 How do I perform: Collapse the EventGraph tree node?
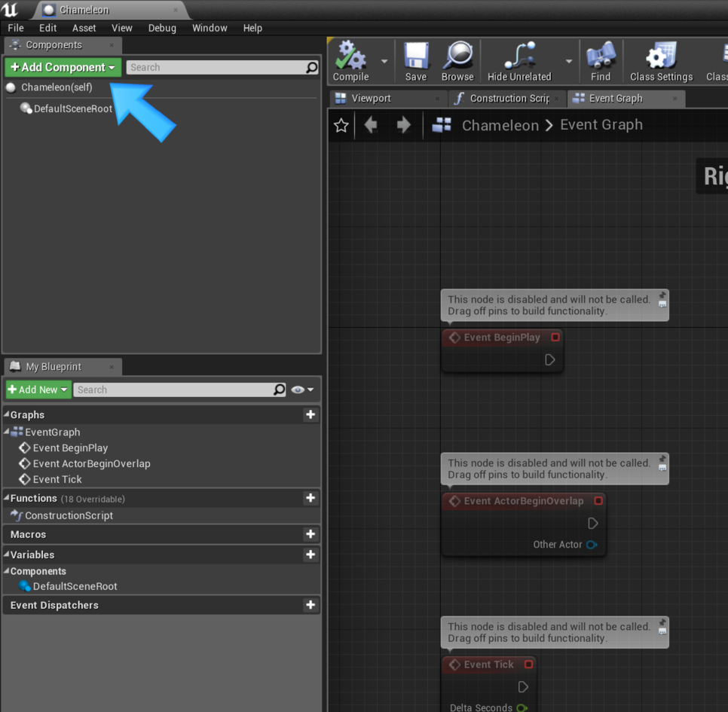6,432
